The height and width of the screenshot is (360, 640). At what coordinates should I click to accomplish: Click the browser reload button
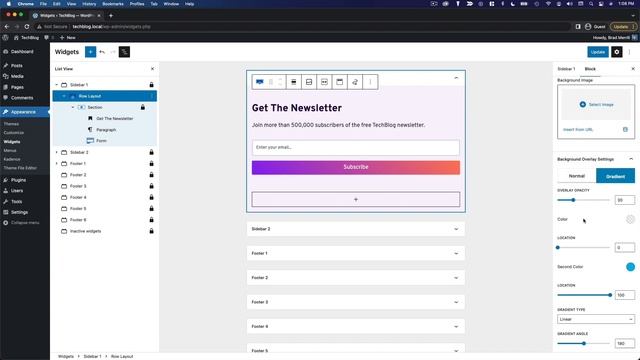click(x=27, y=27)
